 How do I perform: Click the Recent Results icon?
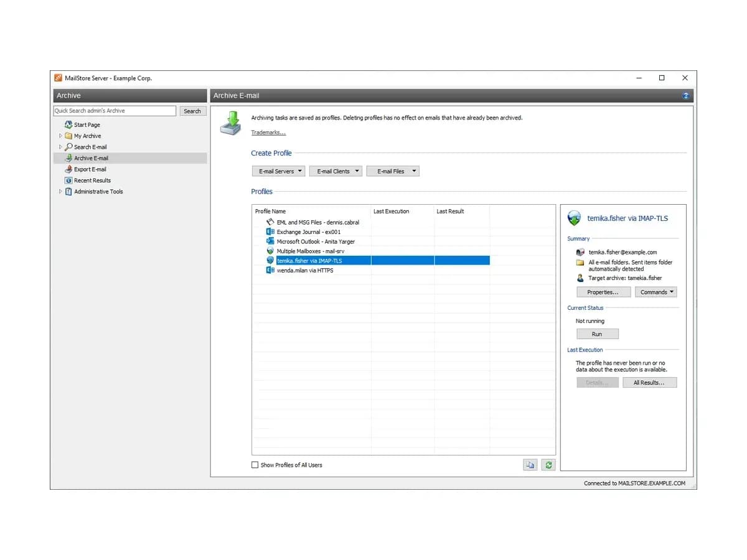68,180
